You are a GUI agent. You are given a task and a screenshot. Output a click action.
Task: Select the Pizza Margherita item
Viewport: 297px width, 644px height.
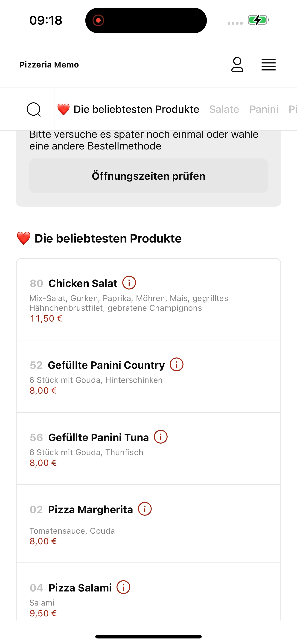coord(148,524)
